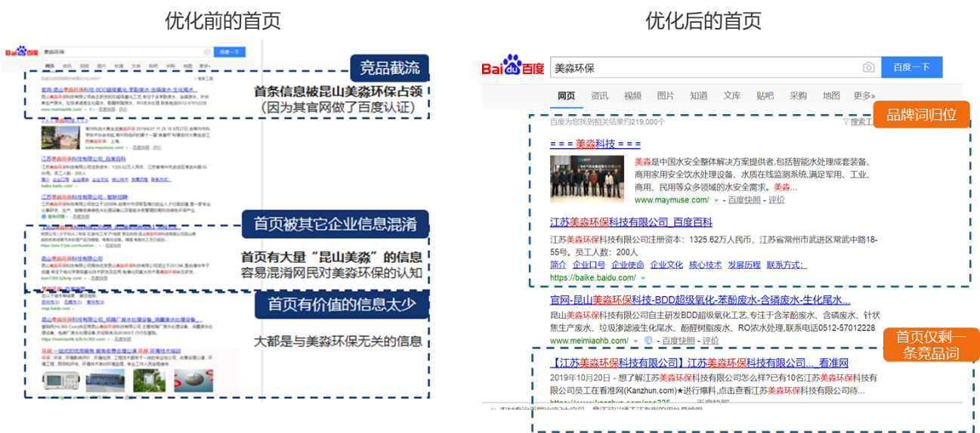Click the V verification badge beside www.meimiaohb.com on after-optimization page

click(648, 340)
